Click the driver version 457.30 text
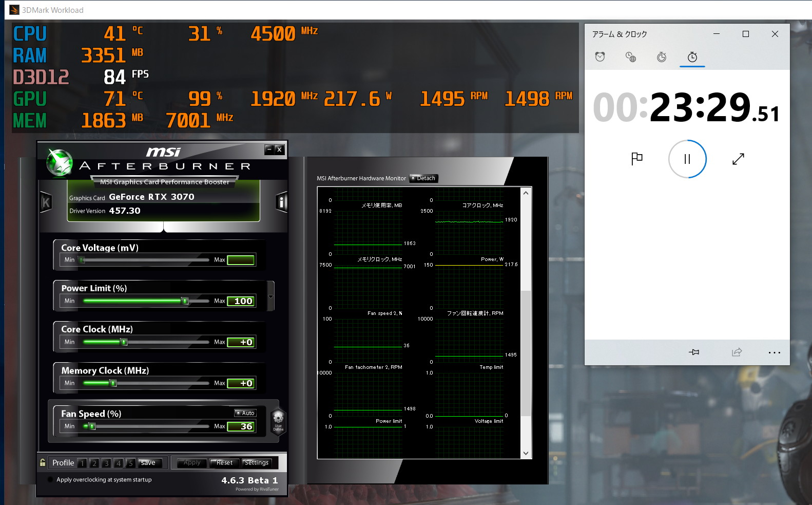The image size is (812, 505). click(x=125, y=211)
